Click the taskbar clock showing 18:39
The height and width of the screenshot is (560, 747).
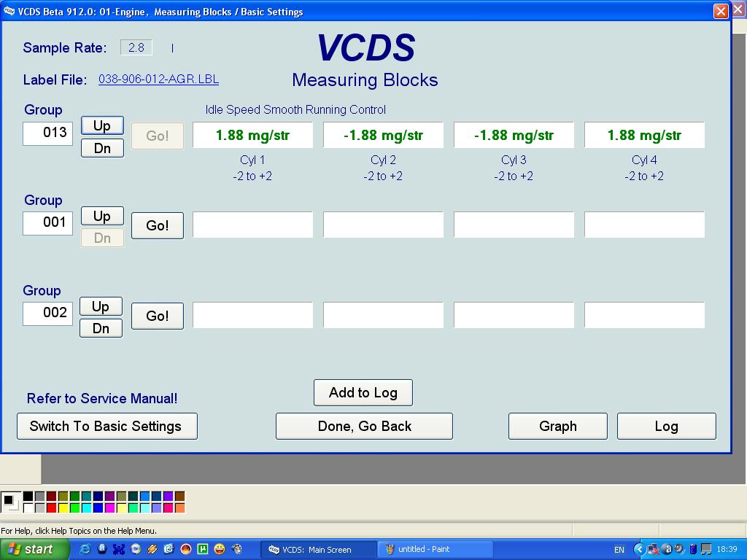[x=727, y=550]
